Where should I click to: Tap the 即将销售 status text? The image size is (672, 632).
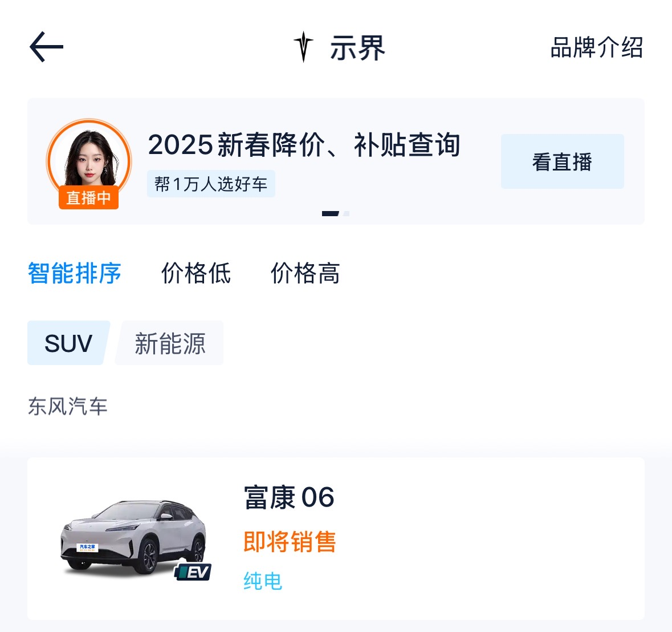290,541
